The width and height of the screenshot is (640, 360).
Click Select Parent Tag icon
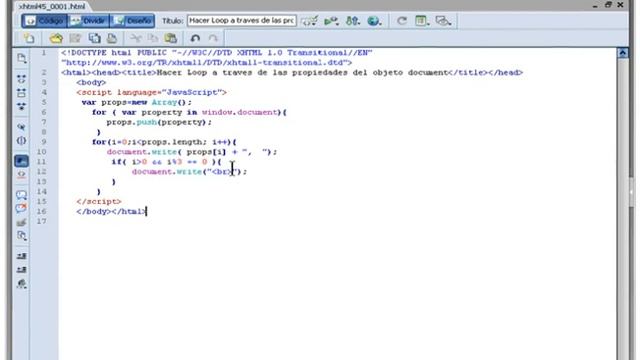point(22,127)
